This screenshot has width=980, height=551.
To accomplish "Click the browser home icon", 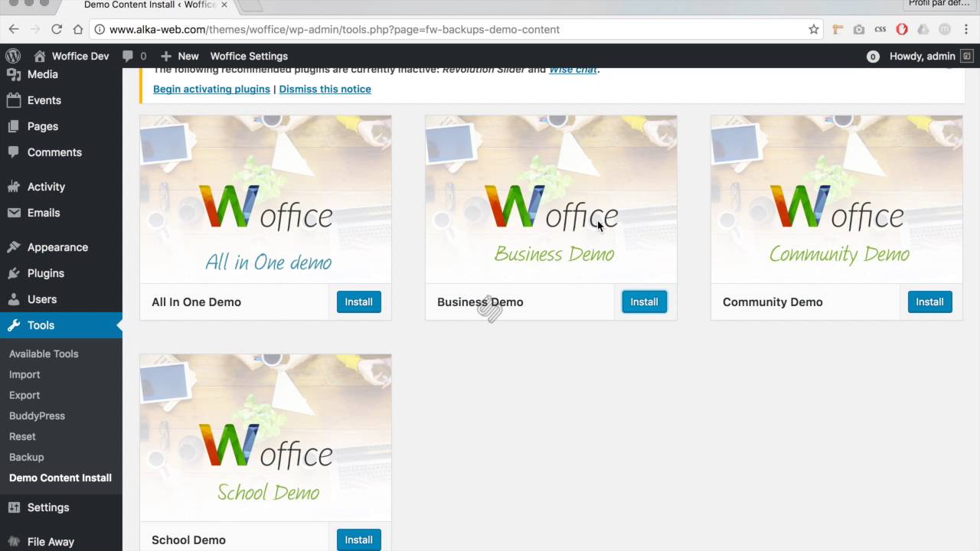I will click(78, 29).
